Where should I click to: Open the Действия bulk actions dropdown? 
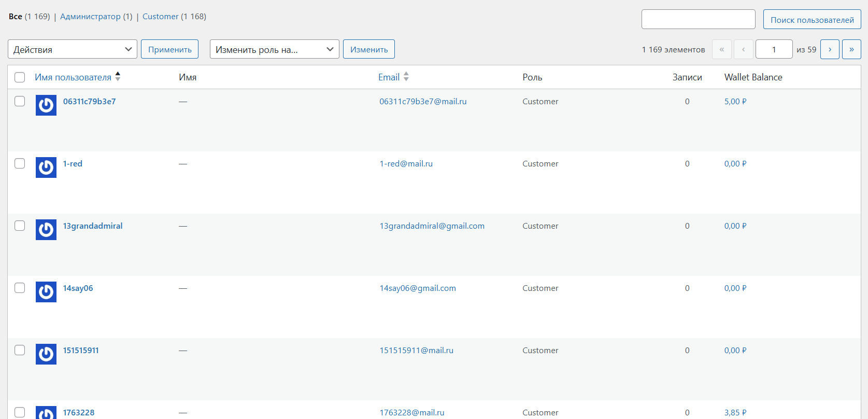click(73, 49)
